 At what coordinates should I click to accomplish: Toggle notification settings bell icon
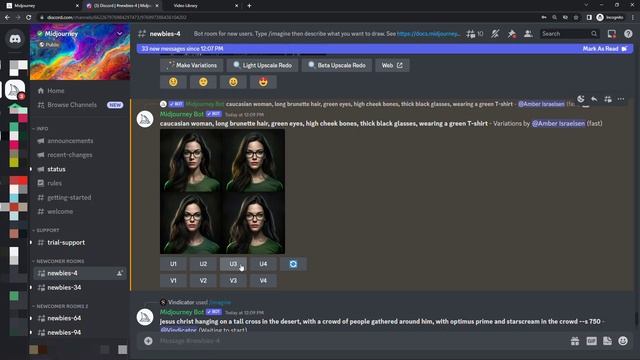(495, 34)
